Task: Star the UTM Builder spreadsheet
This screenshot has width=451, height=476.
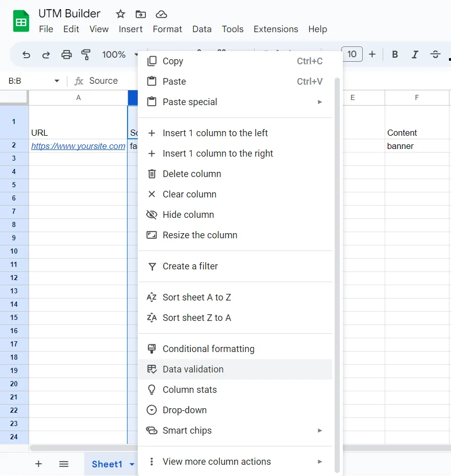Action: 120,14
